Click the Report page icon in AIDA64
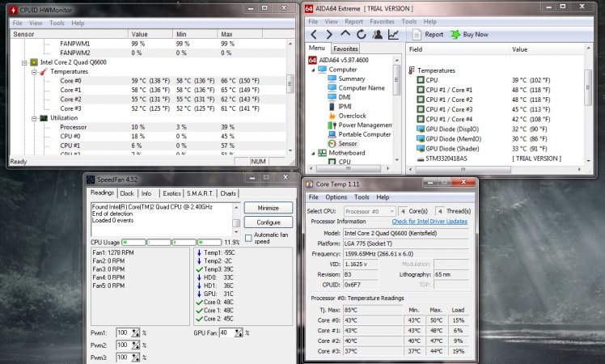 click(417, 34)
